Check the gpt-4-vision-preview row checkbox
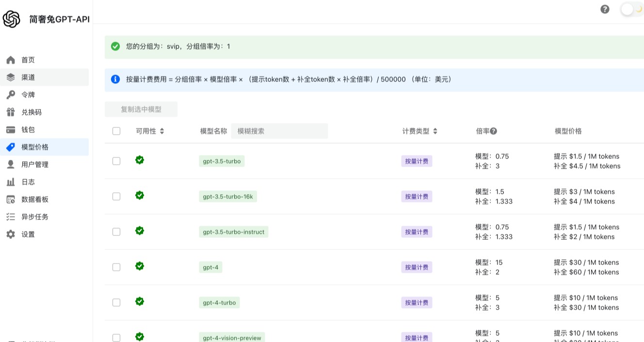 click(x=116, y=338)
